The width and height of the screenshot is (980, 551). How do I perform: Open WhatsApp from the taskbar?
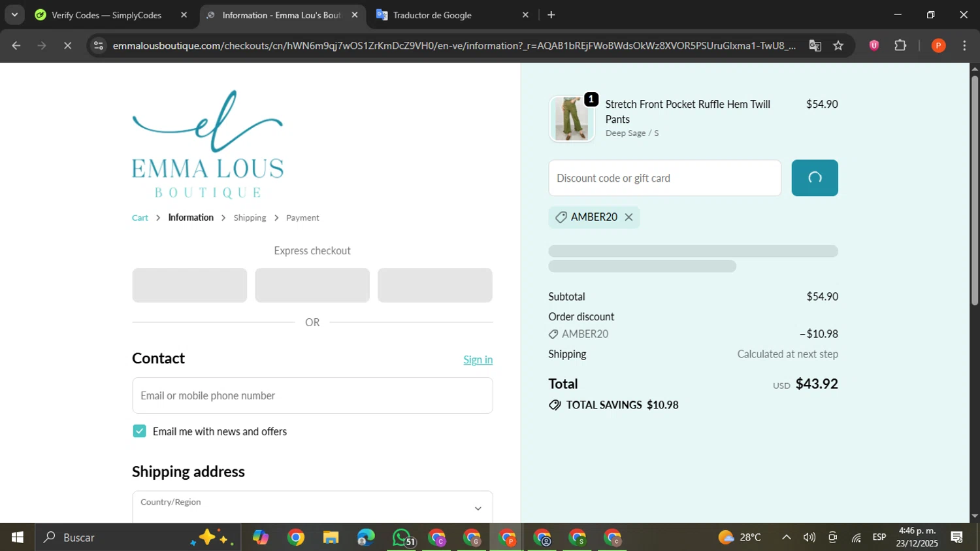click(x=402, y=537)
